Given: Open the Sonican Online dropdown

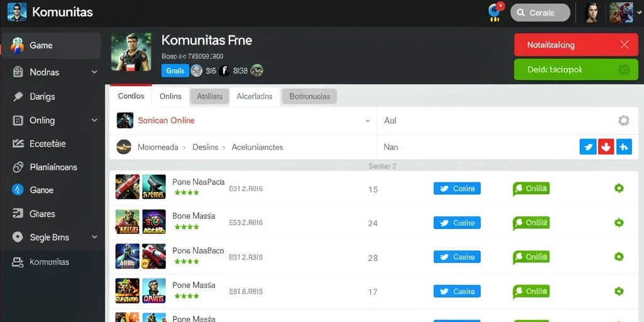Looking at the screenshot, I should pos(243,120).
